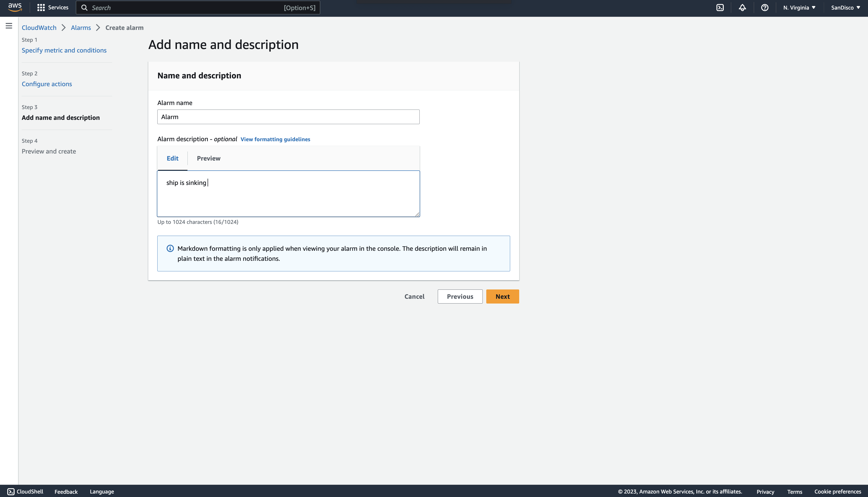The width and height of the screenshot is (868, 497).
Task: Open the notifications bell
Action: (742, 8)
